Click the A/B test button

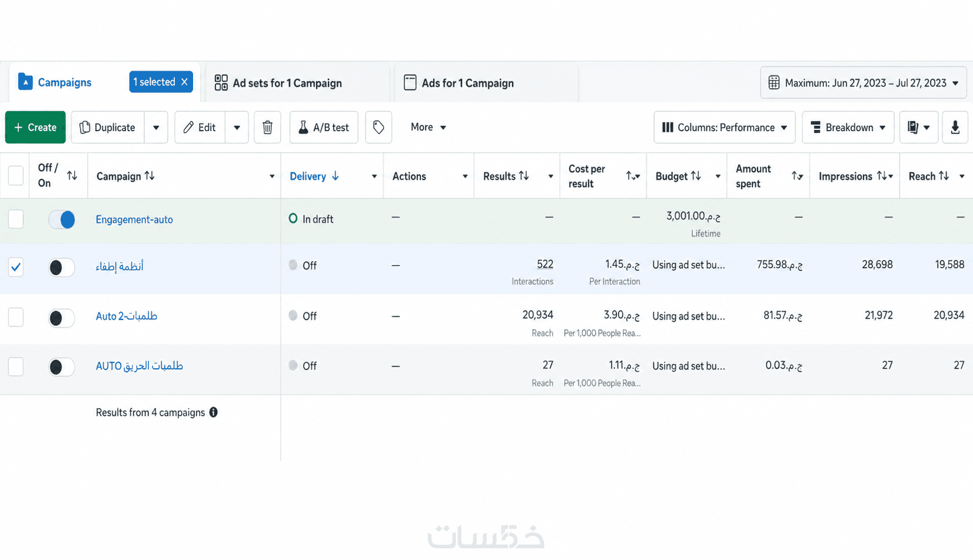324,127
